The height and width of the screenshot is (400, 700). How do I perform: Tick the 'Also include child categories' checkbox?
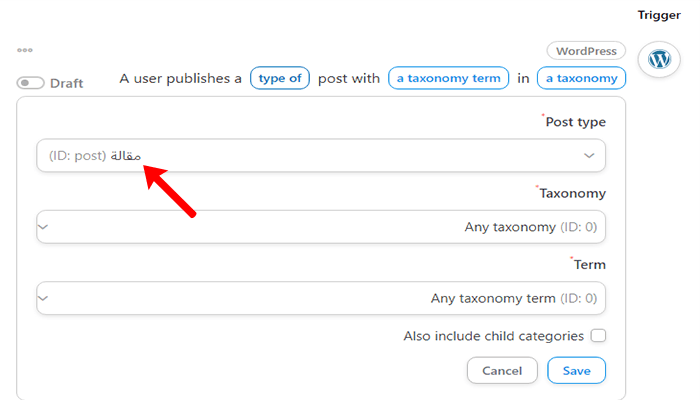[x=598, y=336]
